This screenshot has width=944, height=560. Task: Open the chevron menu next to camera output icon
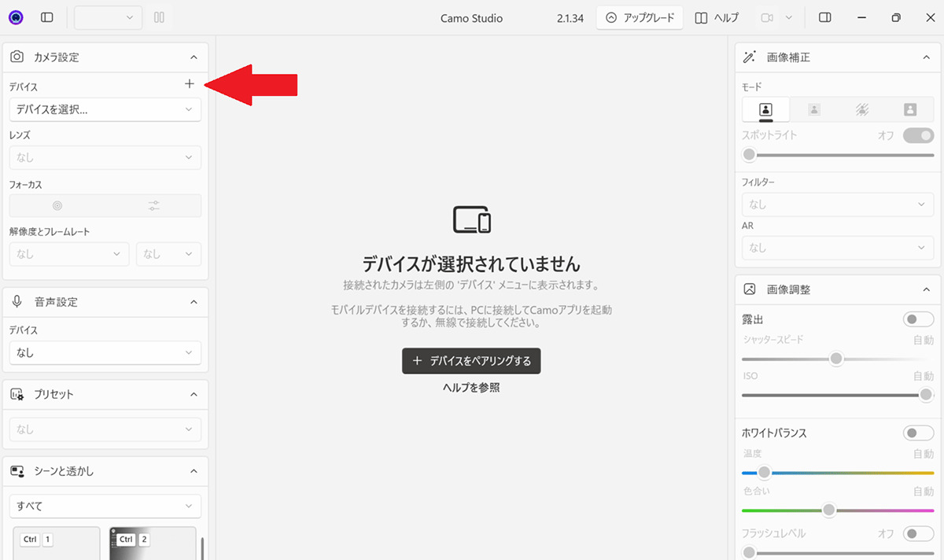click(x=789, y=17)
